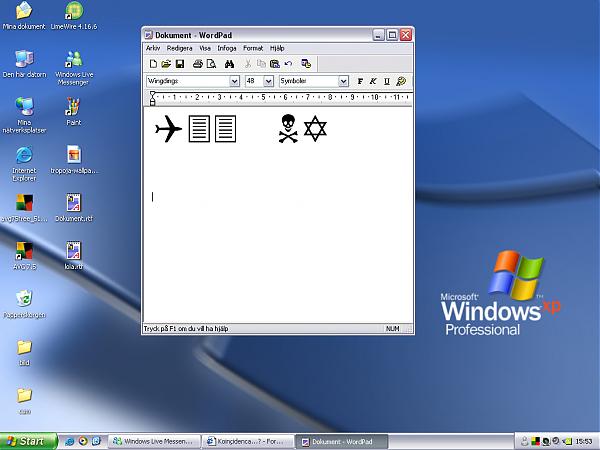Click the indent marker on the ruler
This screenshot has width=600, height=450.
click(x=153, y=98)
